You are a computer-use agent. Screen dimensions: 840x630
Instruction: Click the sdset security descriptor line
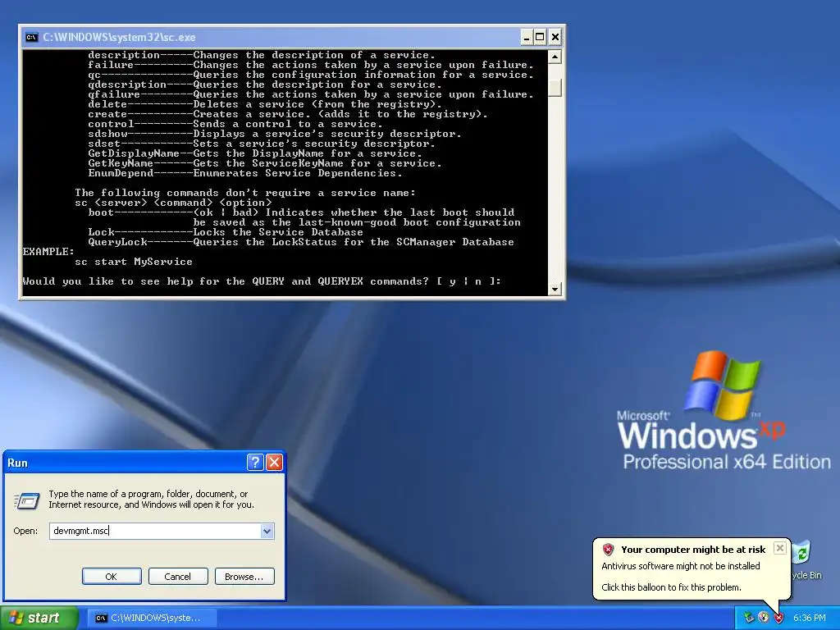click(x=262, y=144)
